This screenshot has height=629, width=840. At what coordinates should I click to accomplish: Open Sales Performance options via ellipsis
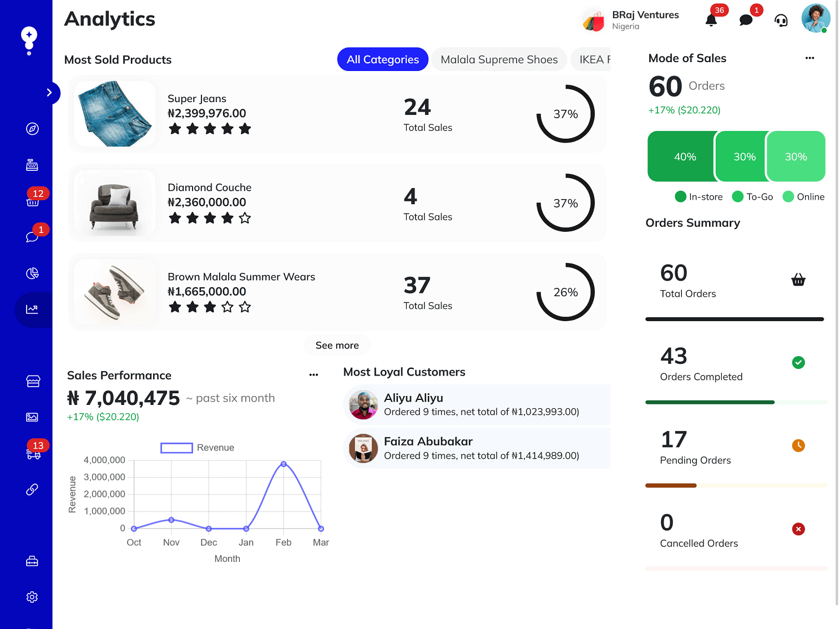pyautogui.click(x=313, y=374)
